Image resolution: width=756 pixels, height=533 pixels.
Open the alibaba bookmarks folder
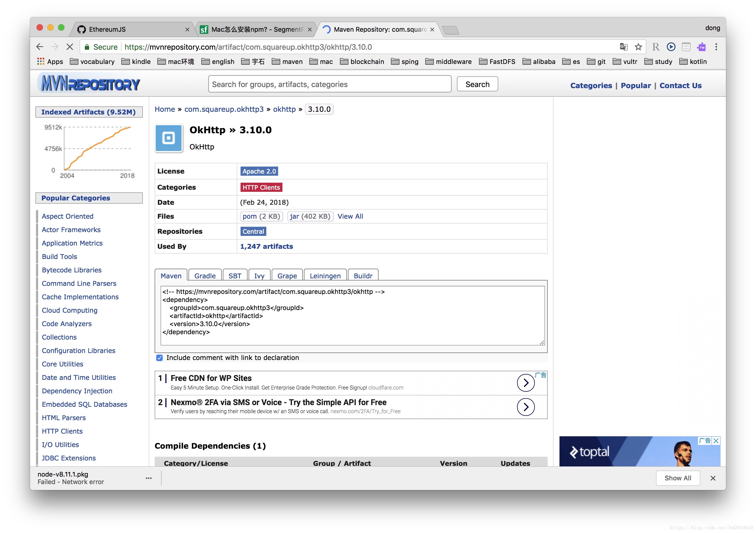coord(539,62)
